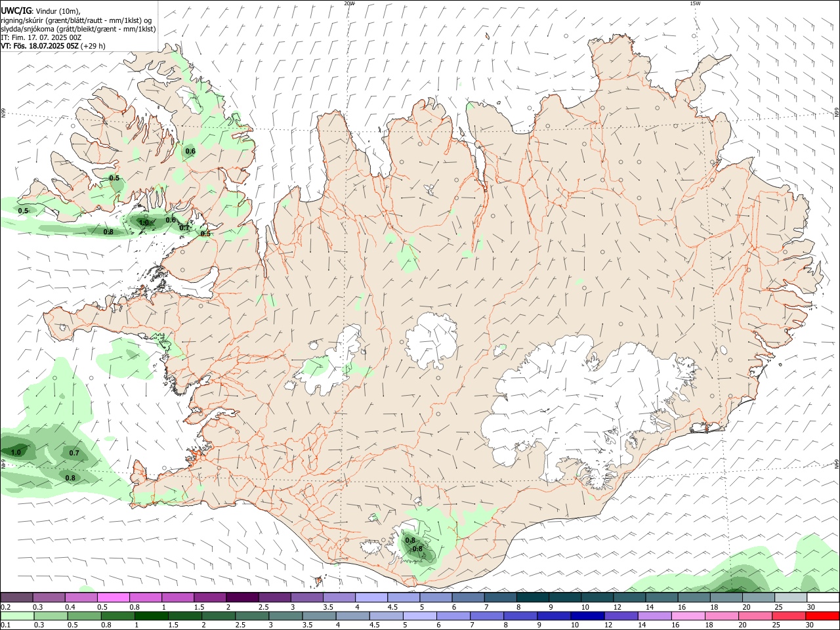Click the 1.0 value in Breiðafjörður bay
Screen dimensions: 840x630
pos(144,223)
